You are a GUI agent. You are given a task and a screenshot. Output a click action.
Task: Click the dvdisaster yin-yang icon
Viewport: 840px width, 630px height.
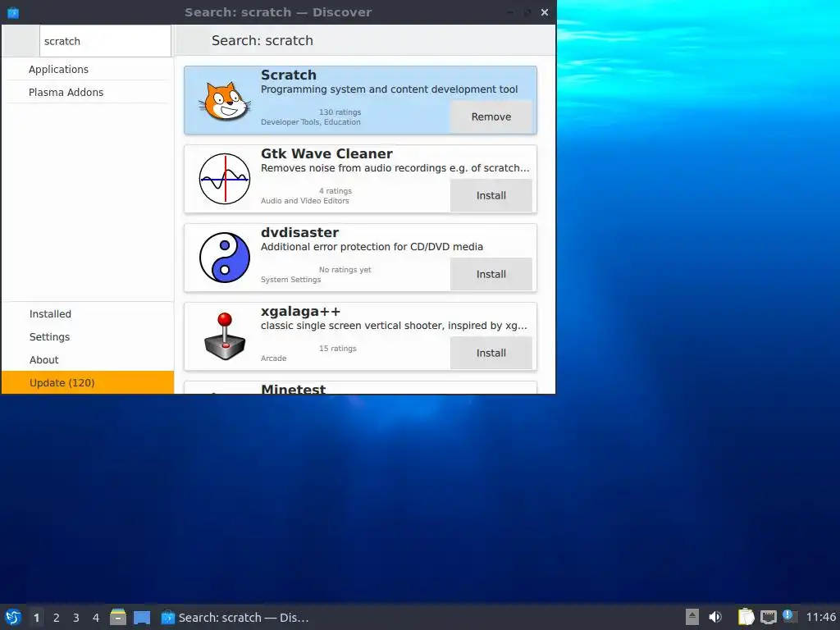225,258
